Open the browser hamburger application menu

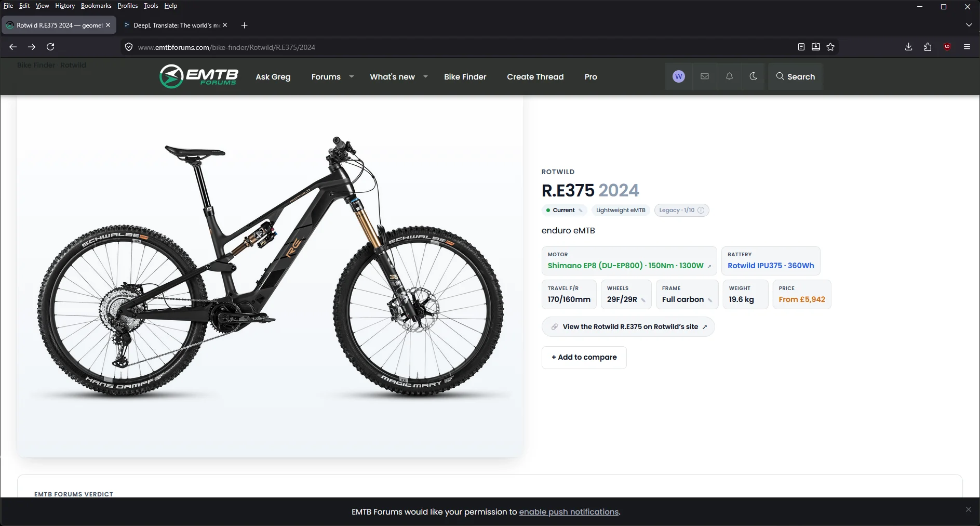967,47
